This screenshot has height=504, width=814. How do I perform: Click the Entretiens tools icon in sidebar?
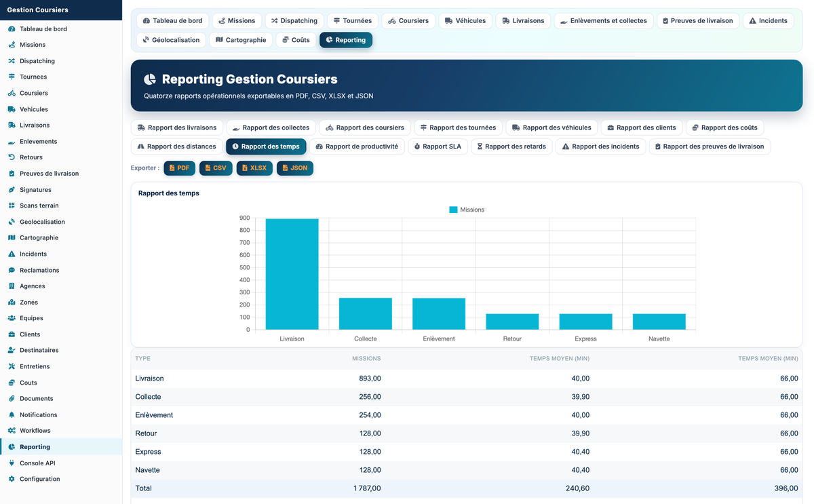pos(12,366)
